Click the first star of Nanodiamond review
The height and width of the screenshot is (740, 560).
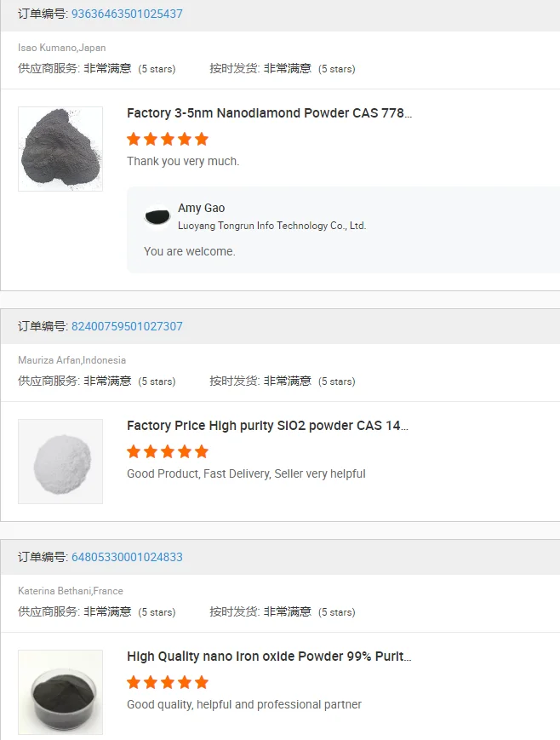(134, 139)
